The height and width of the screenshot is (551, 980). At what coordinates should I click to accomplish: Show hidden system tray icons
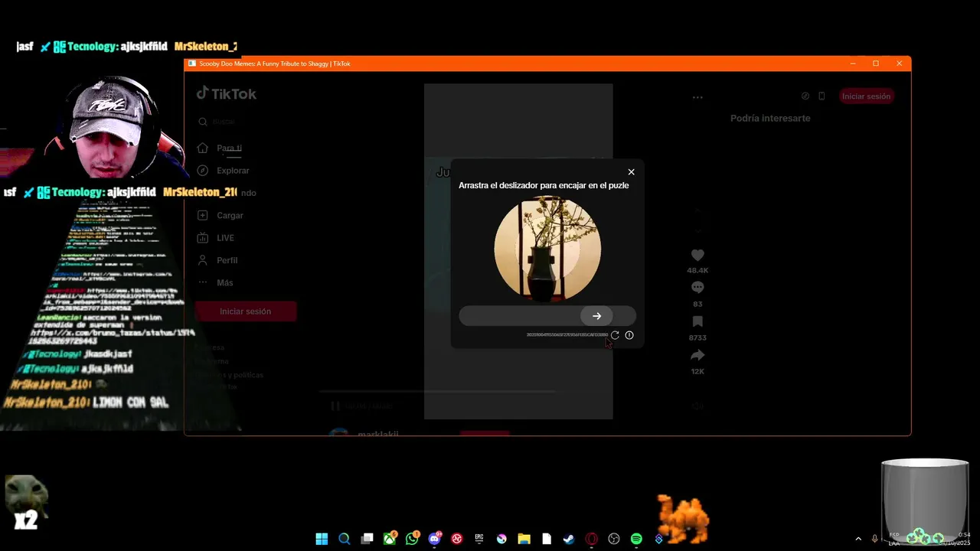[858, 539]
